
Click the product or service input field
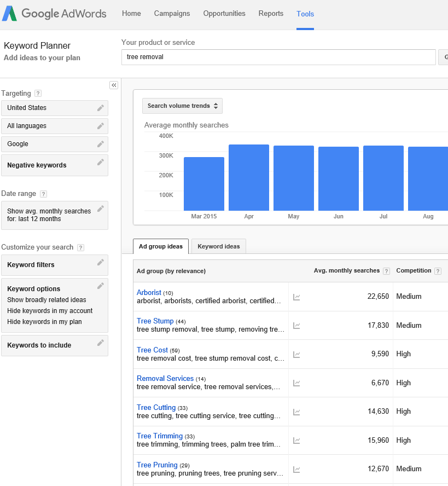(278, 57)
